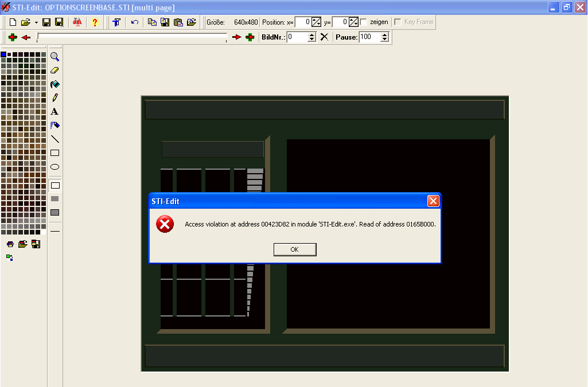Pick the paint bucket fill tool

(x=55, y=84)
